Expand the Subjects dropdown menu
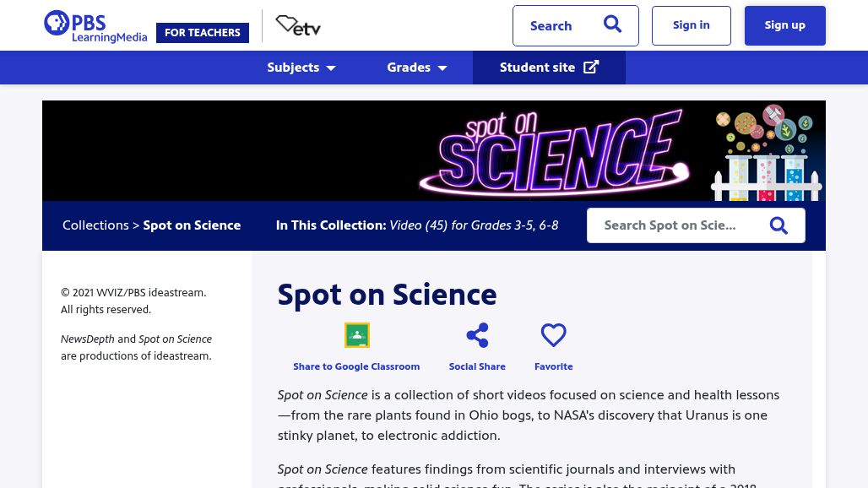The height and width of the screenshot is (488, 868). (301, 68)
